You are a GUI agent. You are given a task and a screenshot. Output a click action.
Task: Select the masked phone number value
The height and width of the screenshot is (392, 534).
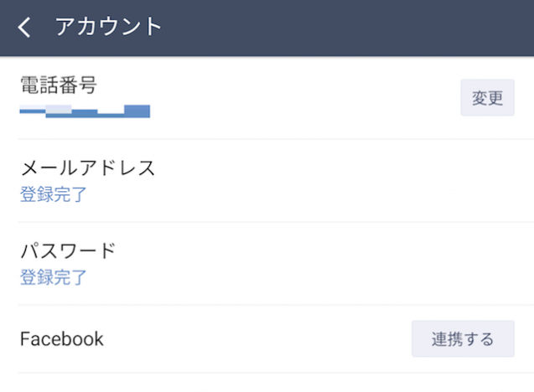85,111
